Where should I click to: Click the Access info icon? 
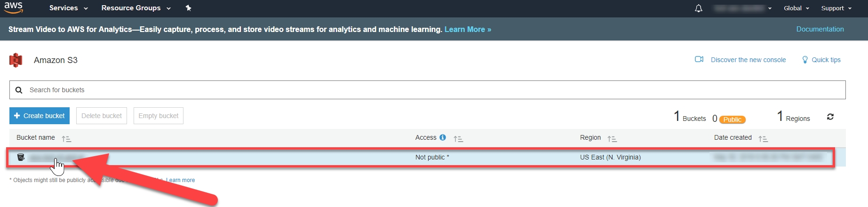click(x=443, y=137)
